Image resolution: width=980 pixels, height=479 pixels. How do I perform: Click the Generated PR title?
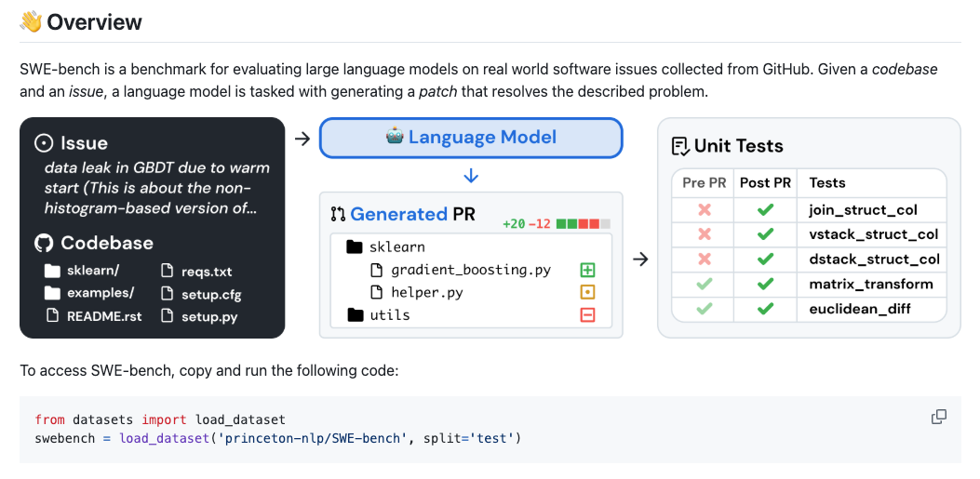tap(412, 214)
